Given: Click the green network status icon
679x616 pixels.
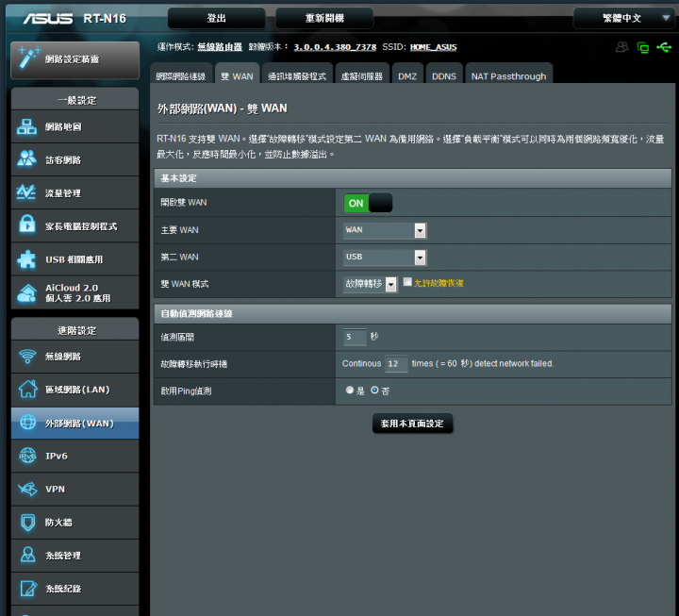Looking at the screenshot, I should coord(643,47).
